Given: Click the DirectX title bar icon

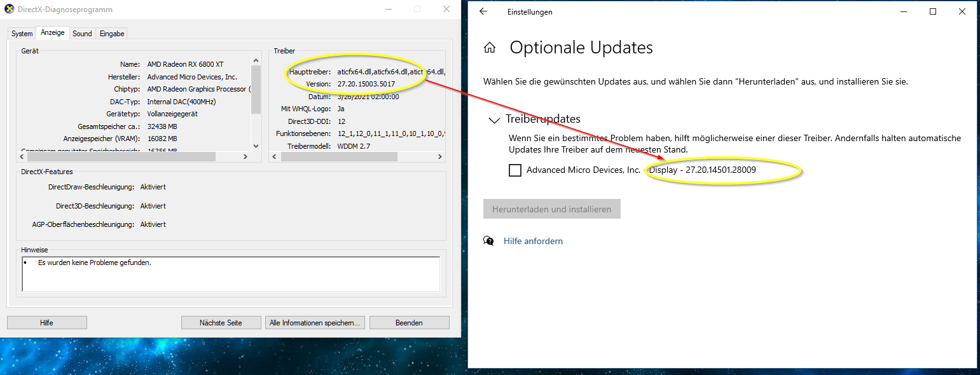Looking at the screenshot, I should coord(8,10).
